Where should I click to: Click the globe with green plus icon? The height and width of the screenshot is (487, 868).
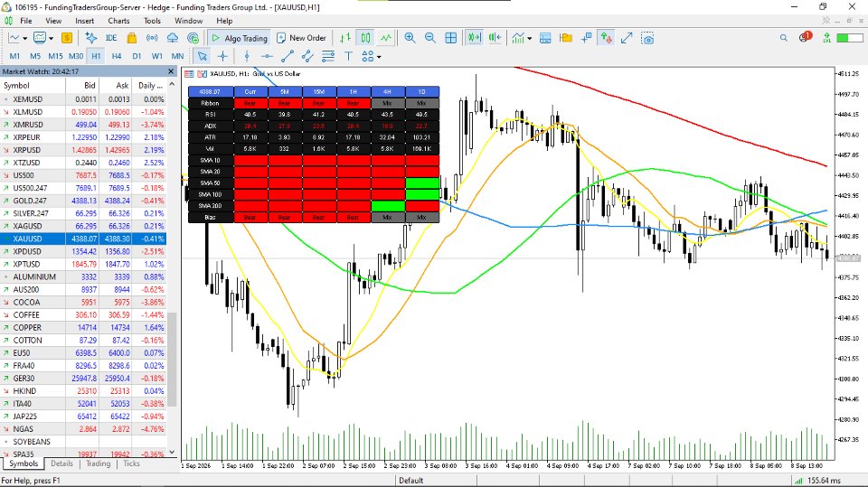tap(193, 38)
